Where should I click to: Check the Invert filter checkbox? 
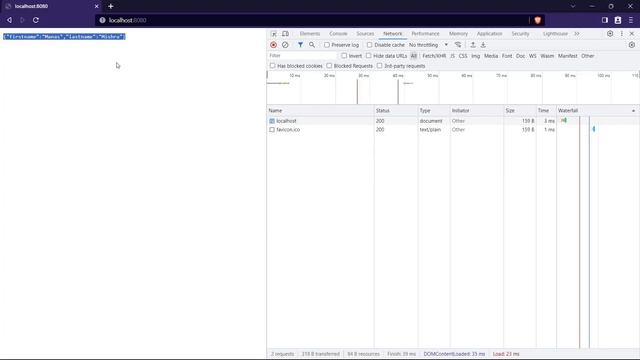coord(344,56)
